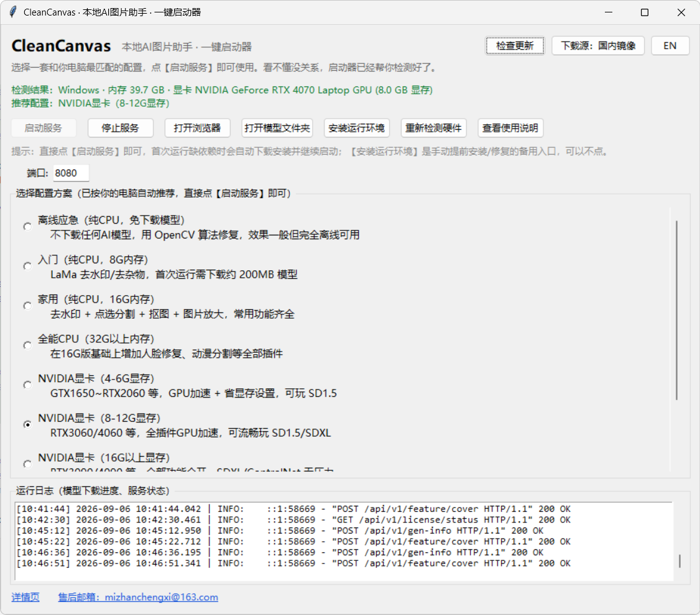This screenshot has height=615, width=700.
Task: Minimize the CleanCanvas window
Action: pyautogui.click(x=609, y=12)
